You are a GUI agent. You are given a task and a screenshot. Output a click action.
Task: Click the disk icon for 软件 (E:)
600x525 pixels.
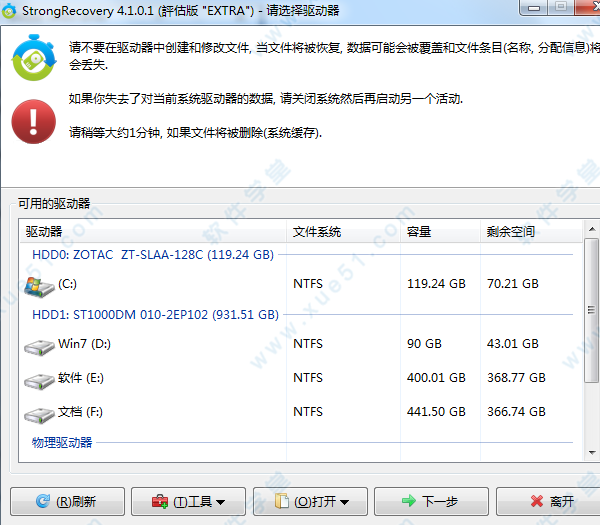click(x=39, y=380)
